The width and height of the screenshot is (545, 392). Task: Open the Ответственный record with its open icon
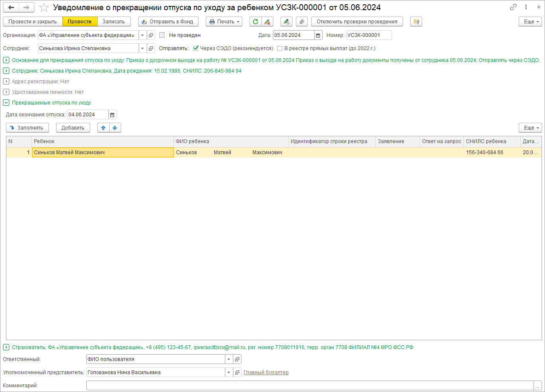(237, 359)
